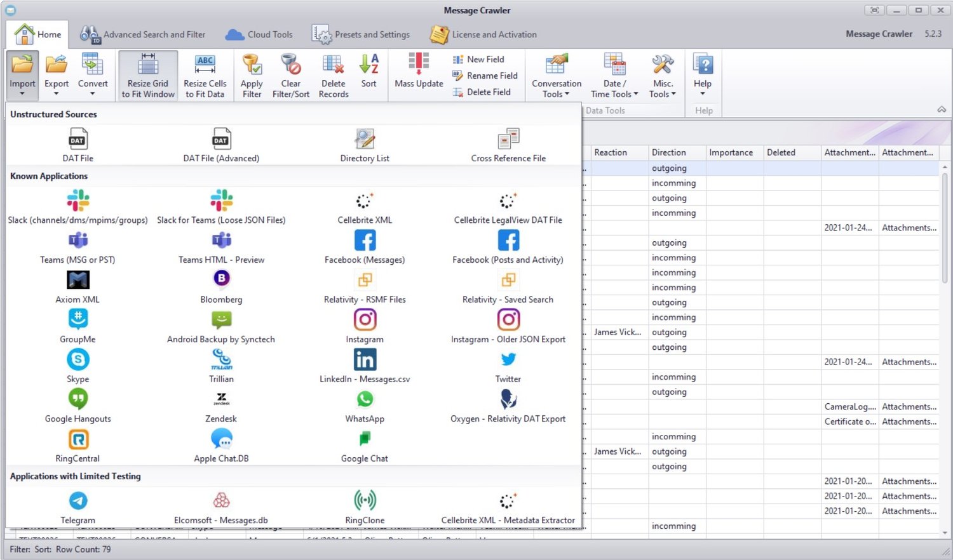953x560 pixels.
Task: Select WhatsApp import option
Action: 365,406
